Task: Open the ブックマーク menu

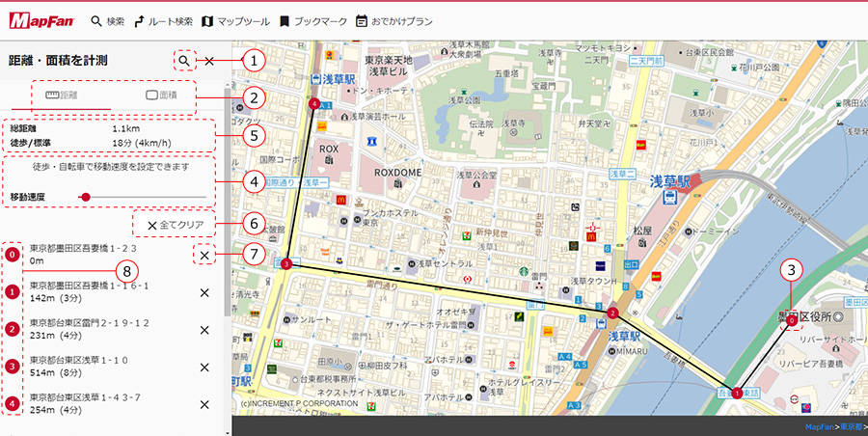Action: [312, 21]
